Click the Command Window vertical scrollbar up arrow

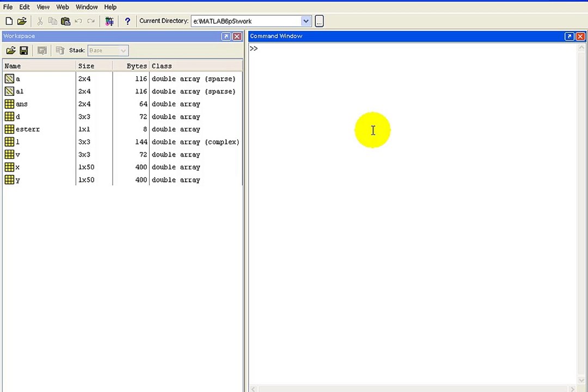pos(581,48)
